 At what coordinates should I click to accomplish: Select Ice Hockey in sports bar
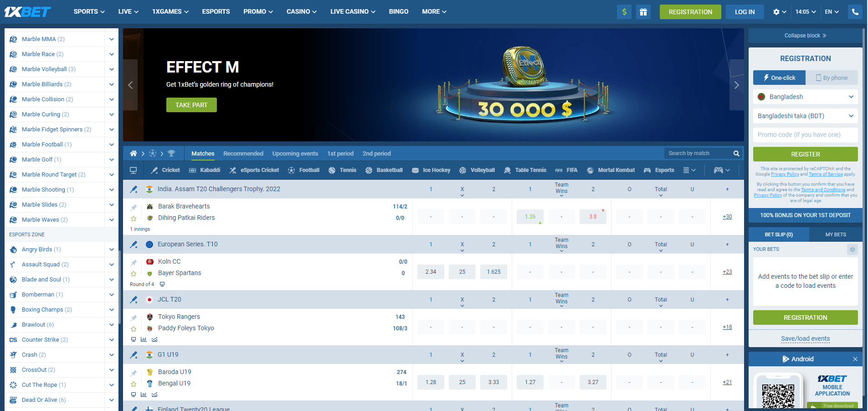tap(431, 170)
